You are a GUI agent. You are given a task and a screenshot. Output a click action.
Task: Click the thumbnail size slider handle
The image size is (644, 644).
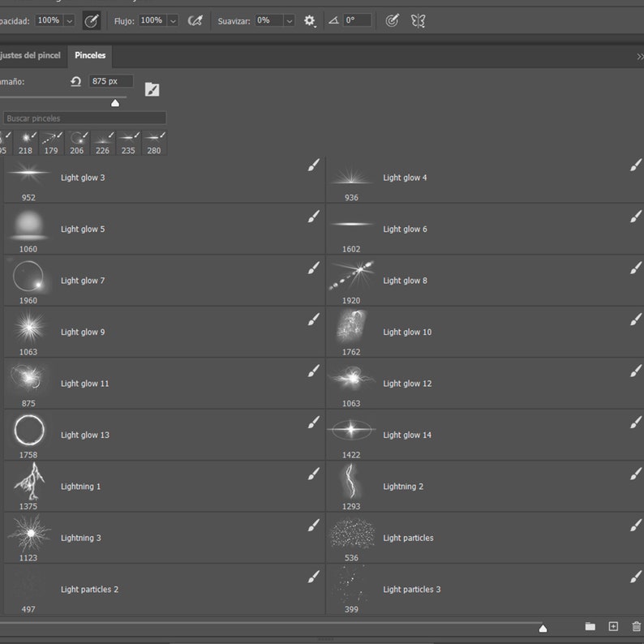[x=543, y=628]
